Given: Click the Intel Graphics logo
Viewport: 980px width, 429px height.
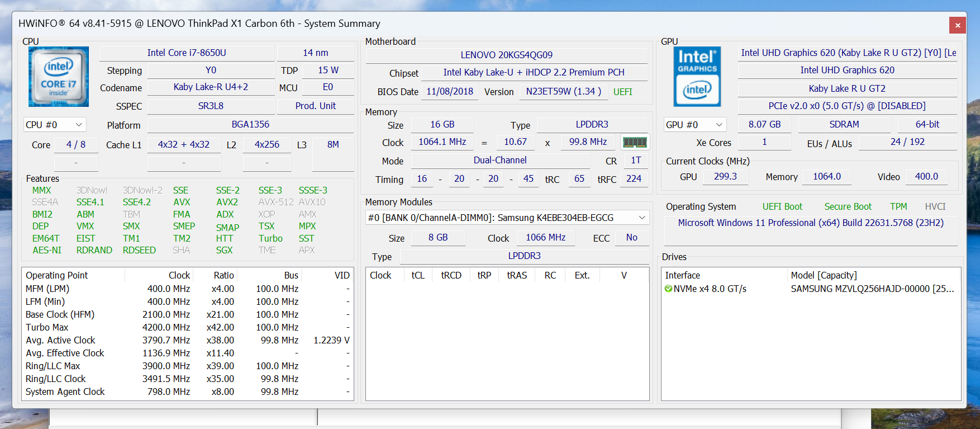Looking at the screenshot, I should pyautogui.click(x=697, y=77).
